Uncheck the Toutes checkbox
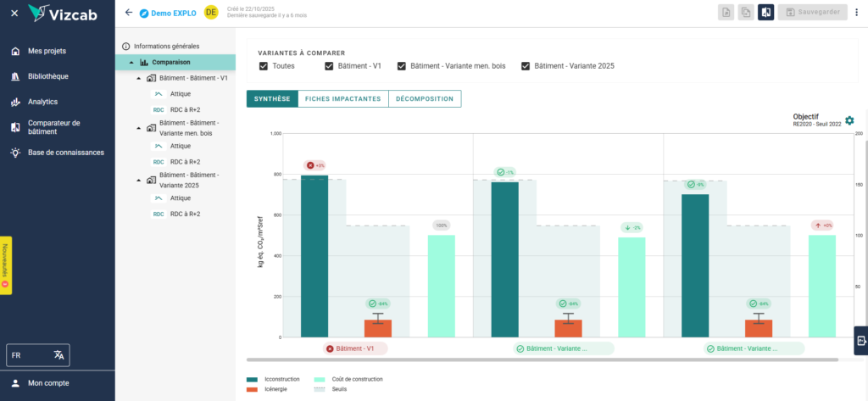Screen dimensions: 868x401 [264, 66]
